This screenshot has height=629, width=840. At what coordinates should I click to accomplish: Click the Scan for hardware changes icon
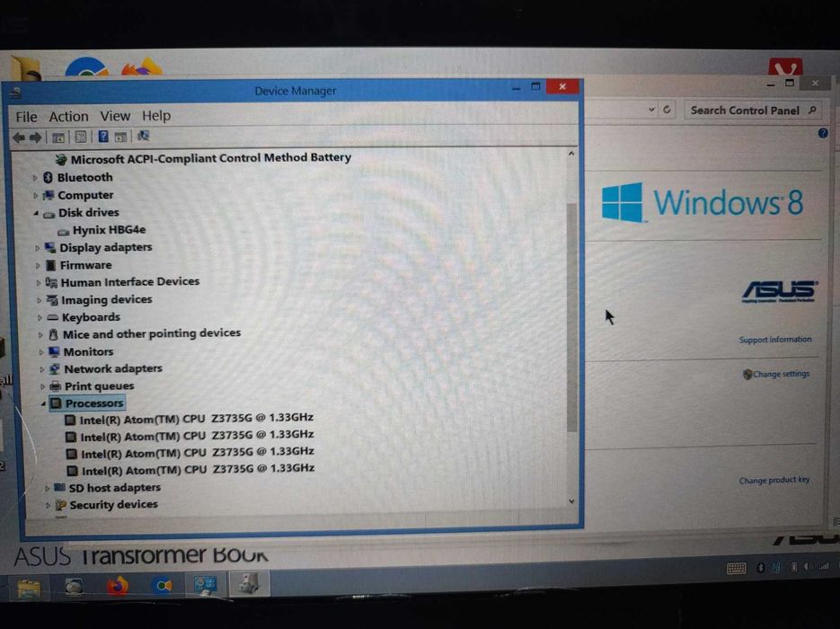click(143, 136)
